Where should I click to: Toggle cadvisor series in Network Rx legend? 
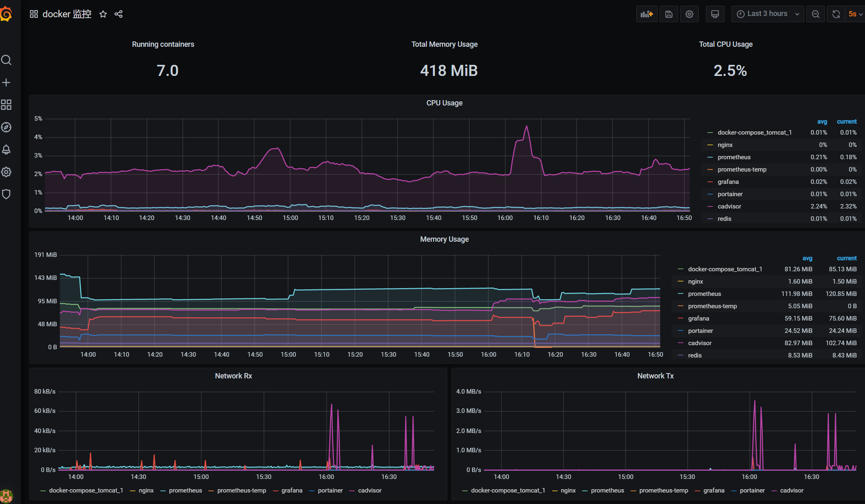(x=370, y=490)
